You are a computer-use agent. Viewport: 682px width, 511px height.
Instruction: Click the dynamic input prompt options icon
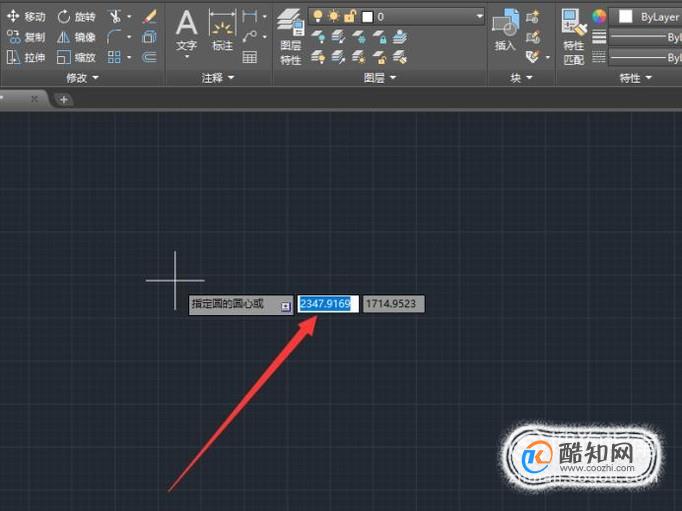point(285,307)
